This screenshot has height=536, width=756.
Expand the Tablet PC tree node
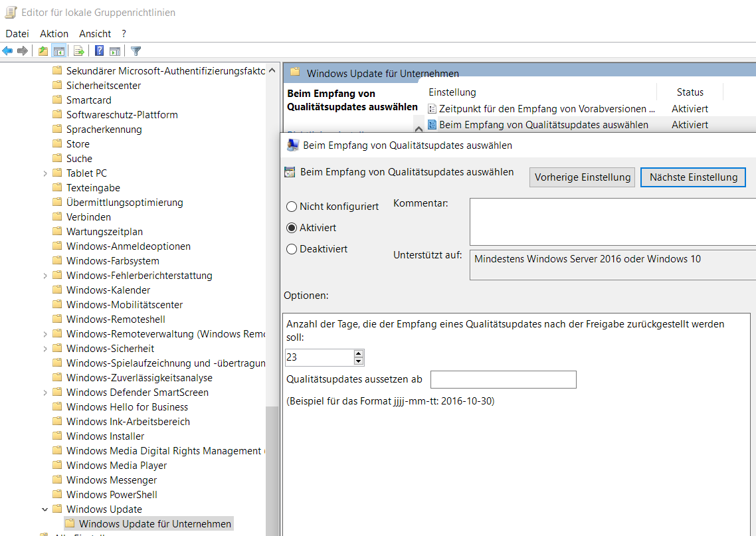coord(45,173)
